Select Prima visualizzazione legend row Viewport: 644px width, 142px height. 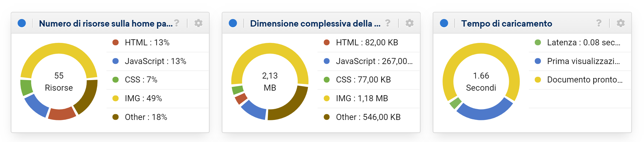tap(580, 61)
